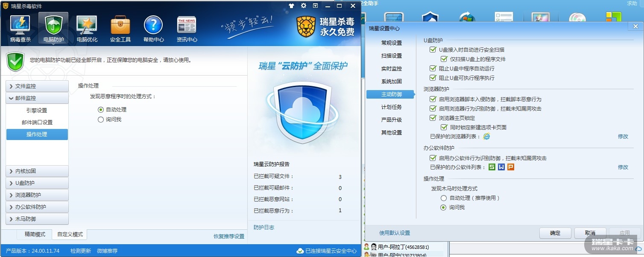Toggle 启用办公软件行为识别防御 checkbox

coord(433,158)
